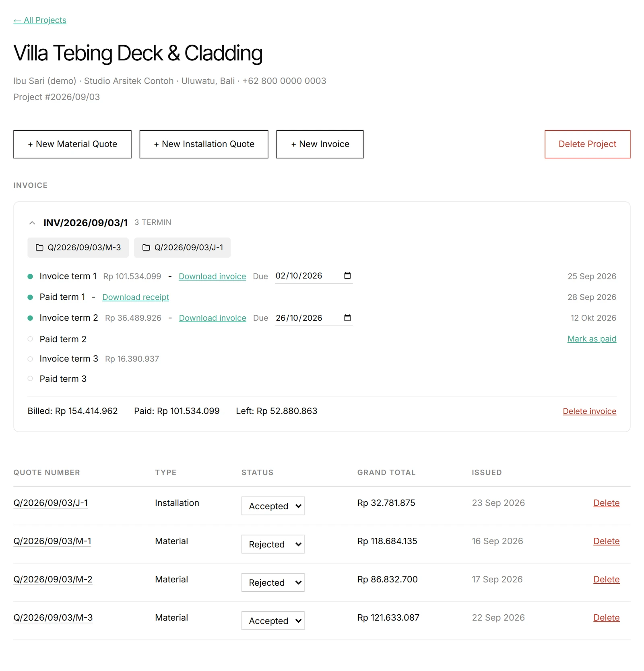Delete the Installation quote J-1 row
The image size is (644, 671).
point(606,503)
